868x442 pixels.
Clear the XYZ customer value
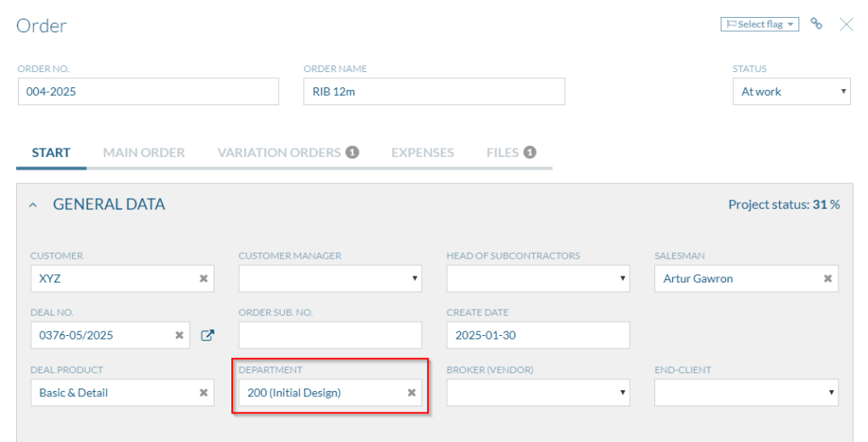point(203,278)
